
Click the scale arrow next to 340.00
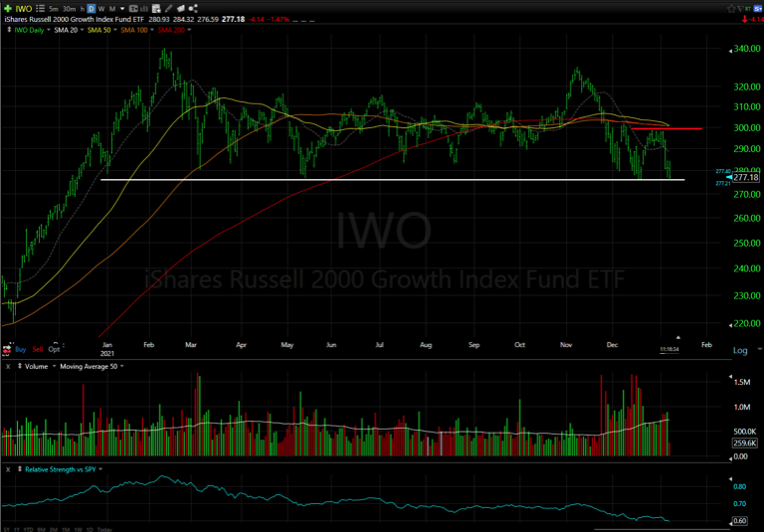pyautogui.click(x=730, y=51)
